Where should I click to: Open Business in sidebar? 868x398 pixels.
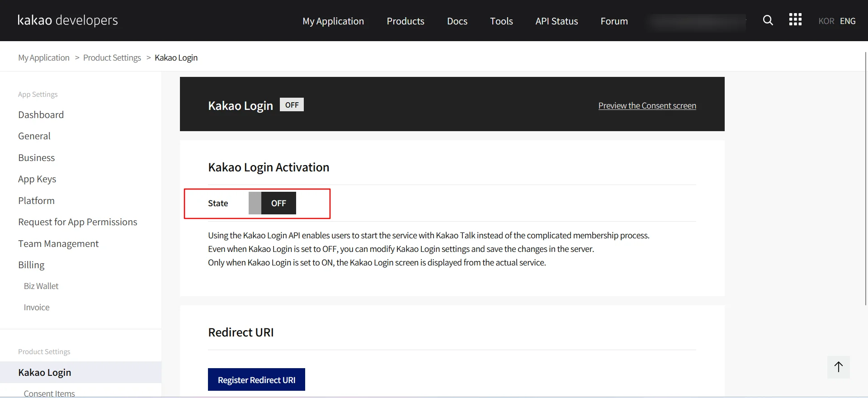pyautogui.click(x=36, y=158)
